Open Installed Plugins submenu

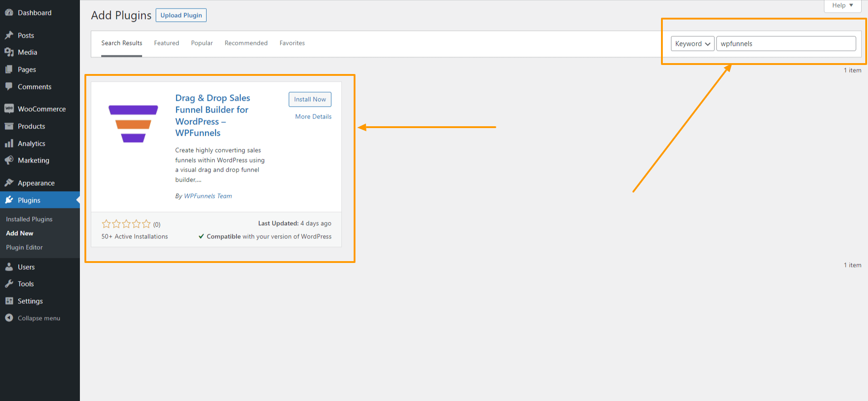pos(29,219)
